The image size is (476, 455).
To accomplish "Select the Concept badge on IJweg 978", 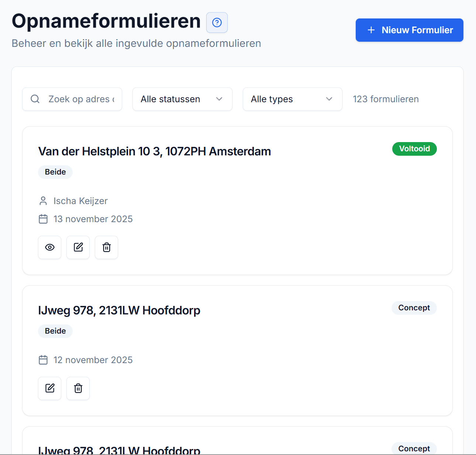I will coord(414,308).
